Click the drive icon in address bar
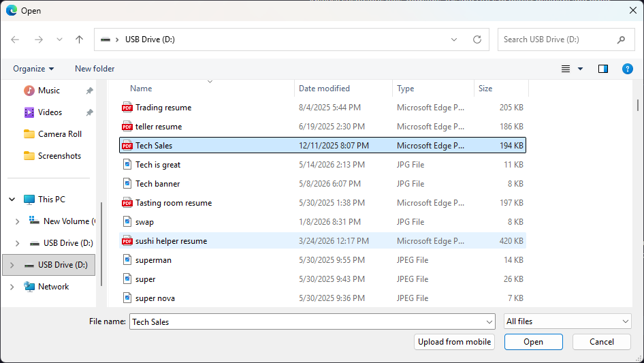This screenshot has height=363, width=644. (106, 40)
